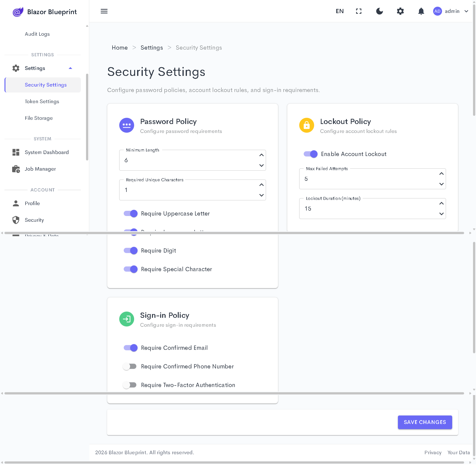Disable the Require Uppercase Letter toggle

click(130, 213)
